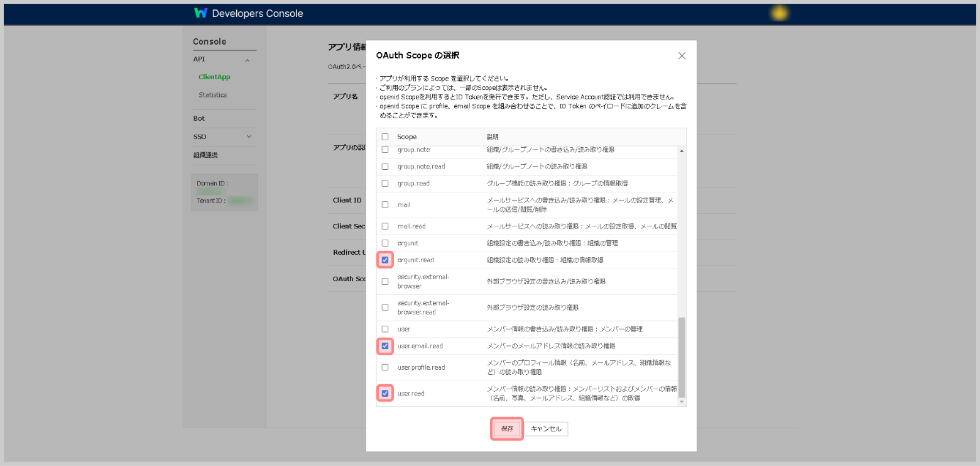Open 組織連携 in the sidebar

coord(205,155)
